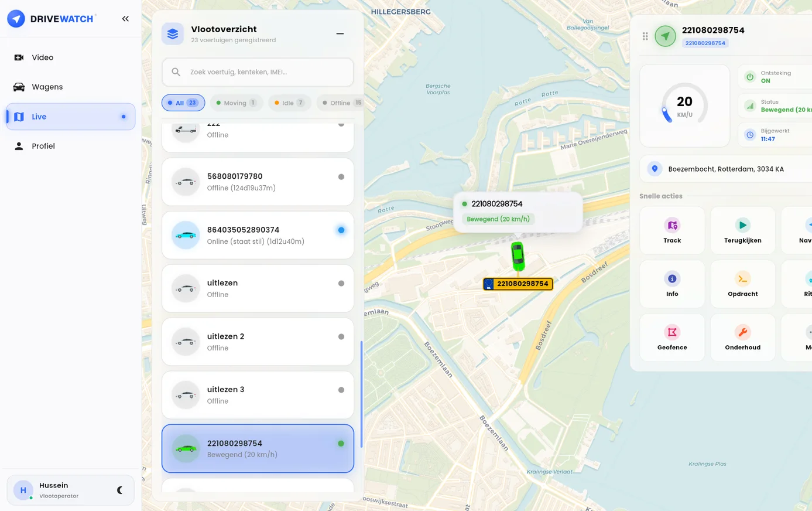Click the DriveWatch logo icon
The width and height of the screenshot is (812, 511).
[16, 19]
